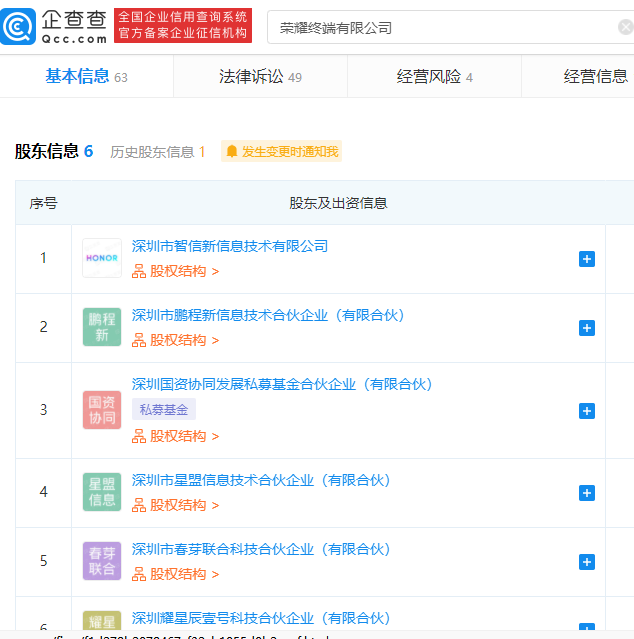Expand row 1 with the plus button
This screenshot has width=634, height=639.
(587, 259)
